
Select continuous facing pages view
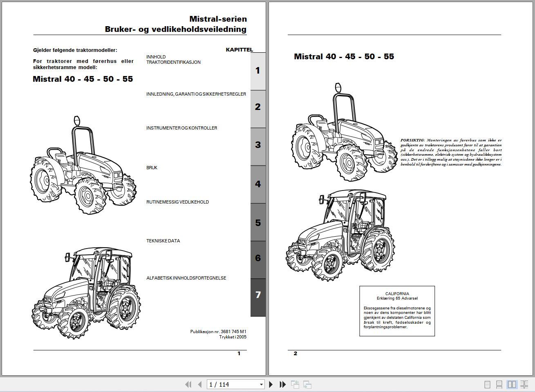pyautogui.click(x=524, y=385)
